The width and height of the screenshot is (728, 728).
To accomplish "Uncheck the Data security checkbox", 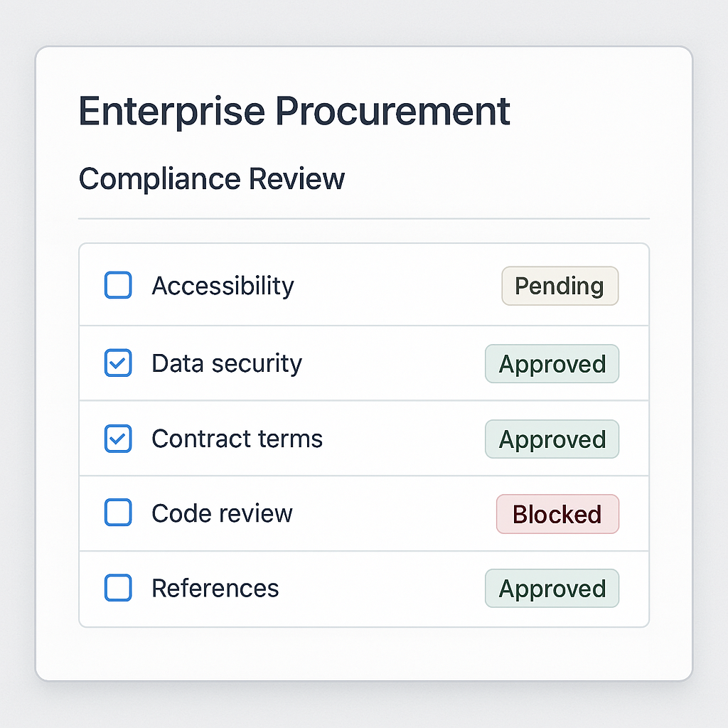I will (118, 363).
